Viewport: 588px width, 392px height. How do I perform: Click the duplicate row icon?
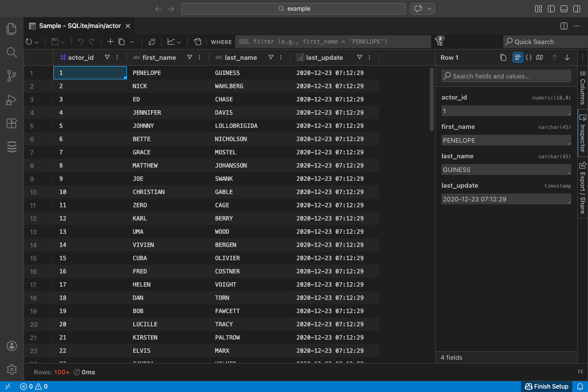(x=121, y=42)
